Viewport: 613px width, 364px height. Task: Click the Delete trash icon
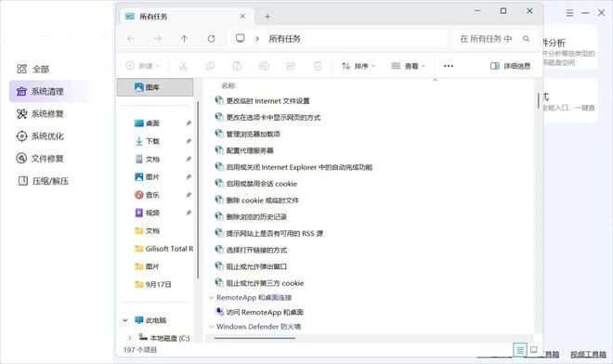point(318,66)
